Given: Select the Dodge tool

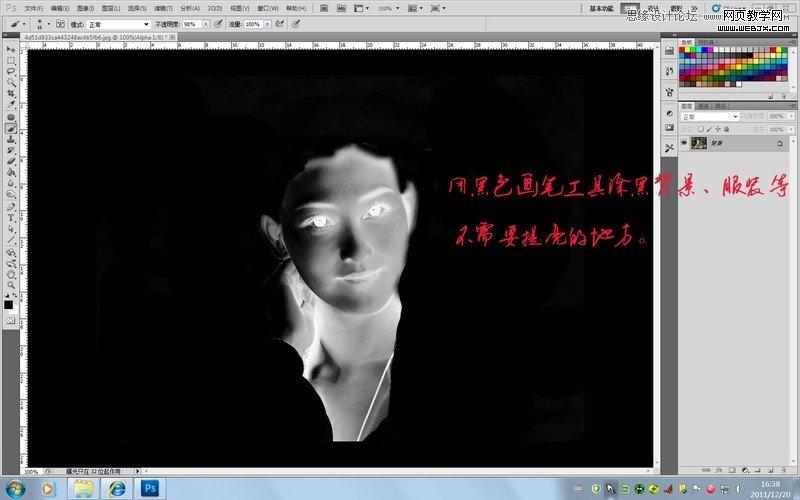Looking at the screenshot, I should [x=10, y=194].
